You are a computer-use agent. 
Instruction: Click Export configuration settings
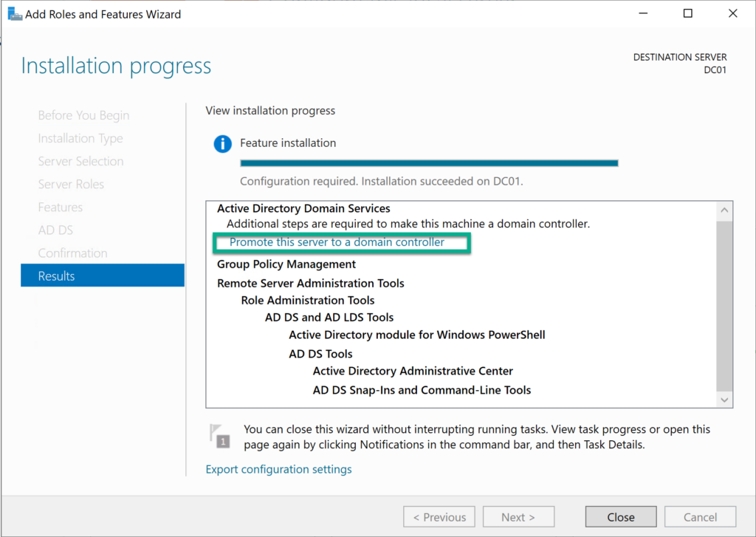pyautogui.click(x=278, y=469)
